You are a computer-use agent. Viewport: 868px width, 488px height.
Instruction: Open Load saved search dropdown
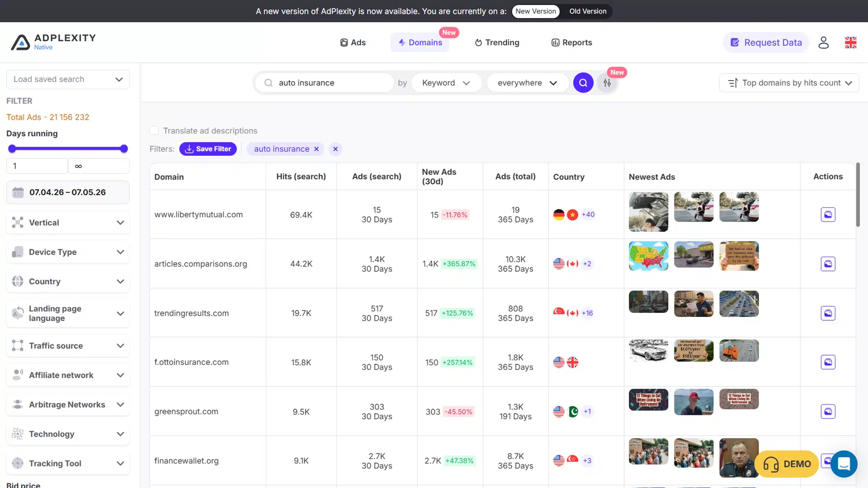pos(68,79)
